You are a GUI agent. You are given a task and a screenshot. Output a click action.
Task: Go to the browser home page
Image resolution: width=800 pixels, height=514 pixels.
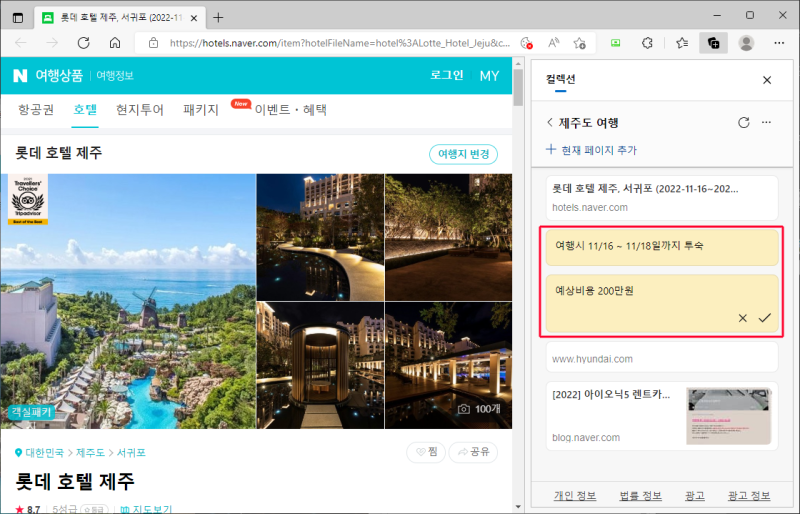(x=115, y=43)
